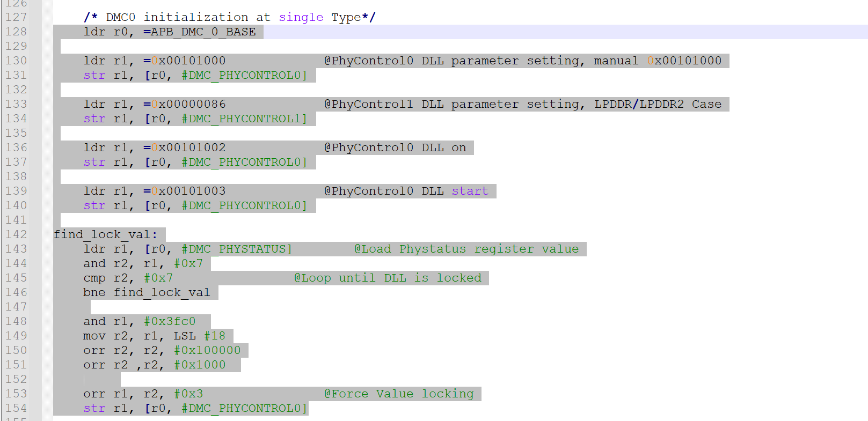Click '#0x1000' on line 151
The height and width of the screenshot is (421, 868).
pyautogui.click(x=200, y=365)
